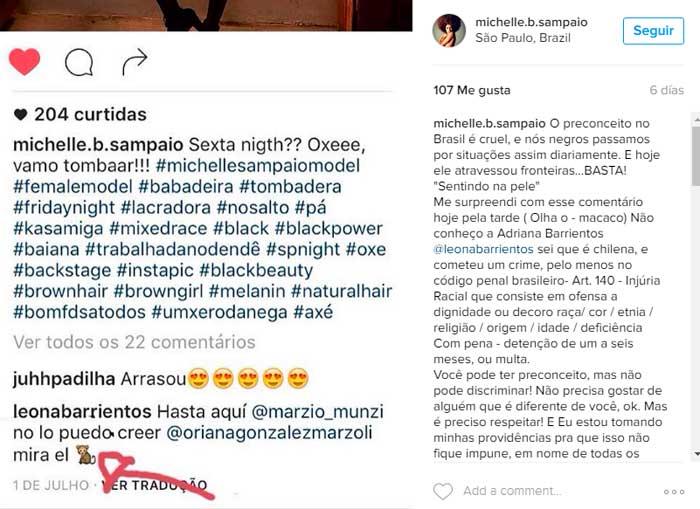Open @marzio_munzi mention in comment

[317, 412]
